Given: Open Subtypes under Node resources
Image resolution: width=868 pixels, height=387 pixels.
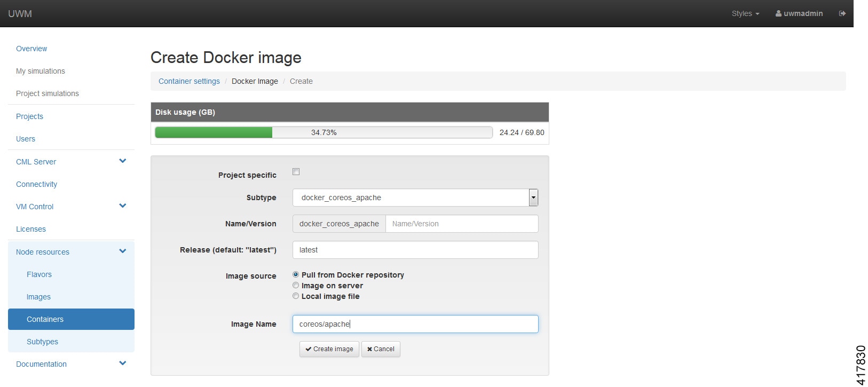Looking at the screenshot, I should [42, 342].
